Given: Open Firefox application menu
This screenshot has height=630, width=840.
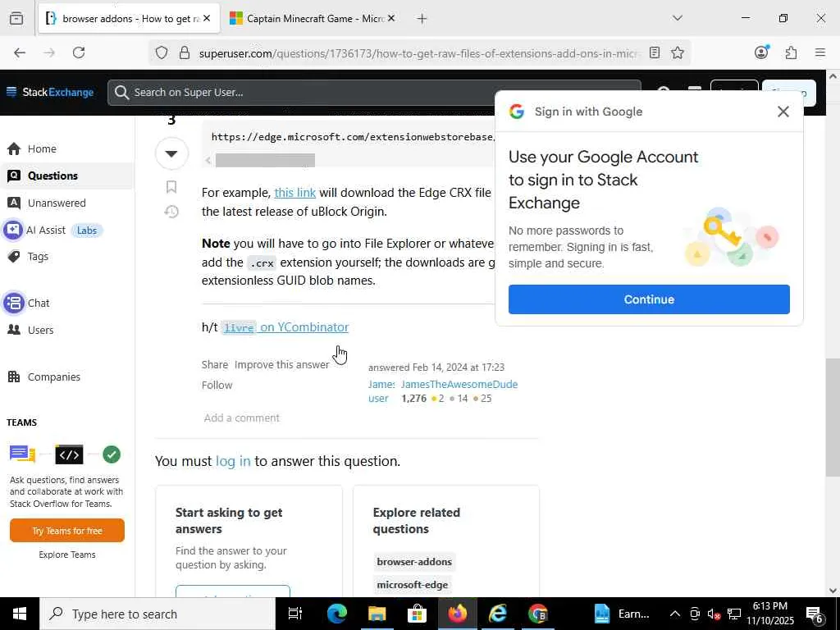Looking at the screenshot, I should (820, 52).
